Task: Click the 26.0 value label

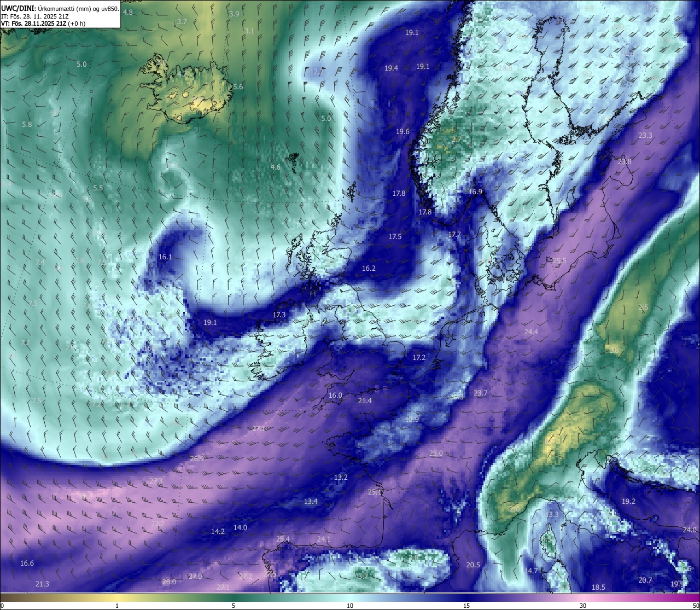Action: [169, 582]
